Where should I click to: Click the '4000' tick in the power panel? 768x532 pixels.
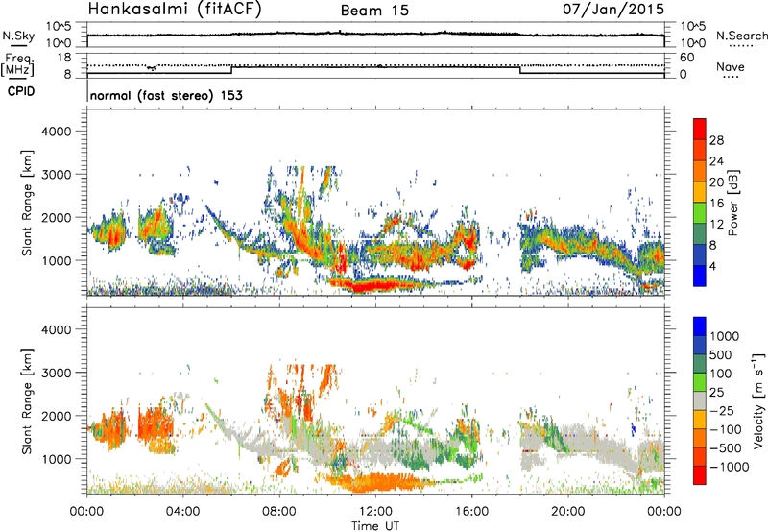pyautogui.click(x=56, y=132)
